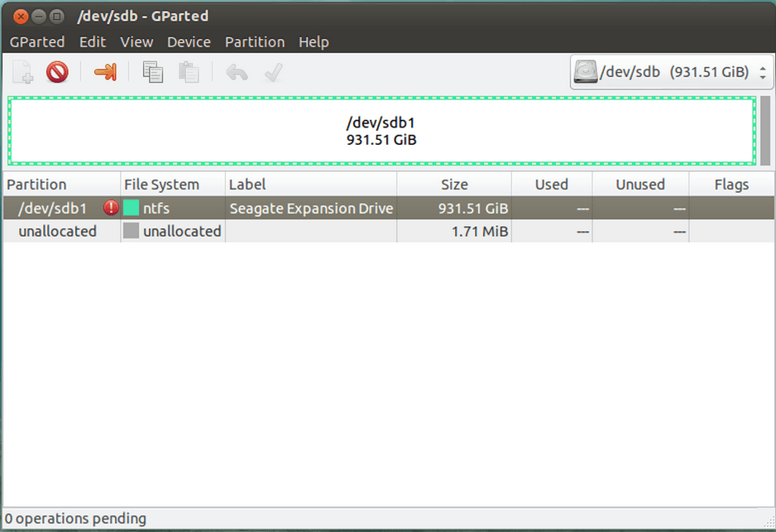Select the /dev/sdb1 graphical partition block
The width and height of the screenshot is (776, 532).
381,132
